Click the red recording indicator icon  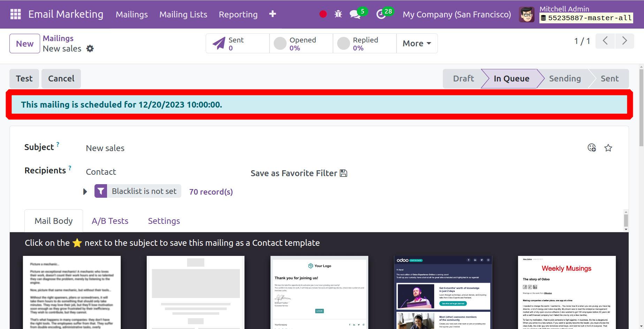(323, 14)
